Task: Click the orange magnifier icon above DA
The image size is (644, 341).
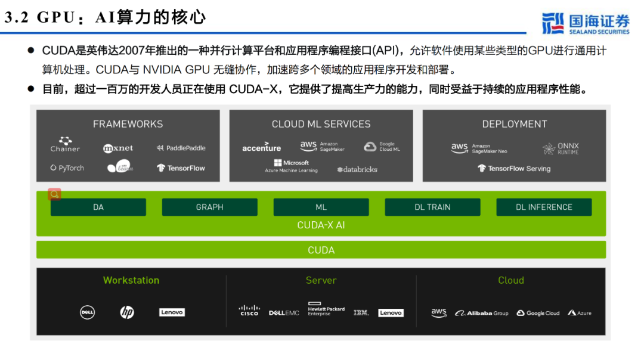Action: (55, 194)
